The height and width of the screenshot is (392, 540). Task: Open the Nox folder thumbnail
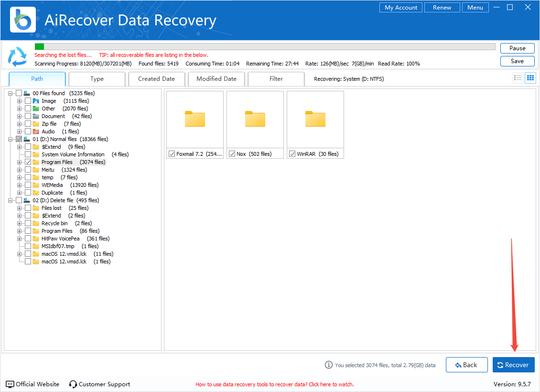[x=255, y=120]
